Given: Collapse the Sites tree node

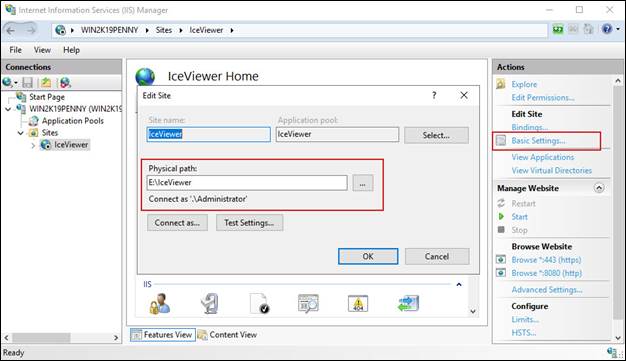Looking at the screenshot, I should coord(21,133).
